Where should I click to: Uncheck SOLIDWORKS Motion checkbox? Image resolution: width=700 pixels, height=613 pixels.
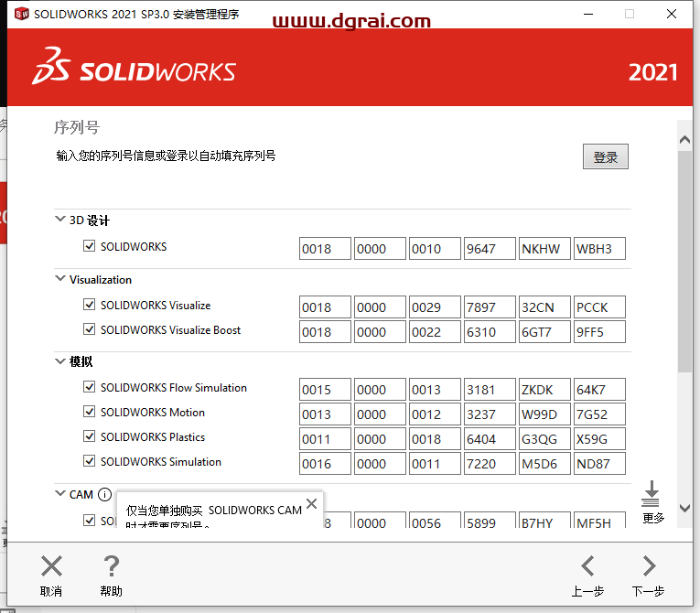click(90, 411)
